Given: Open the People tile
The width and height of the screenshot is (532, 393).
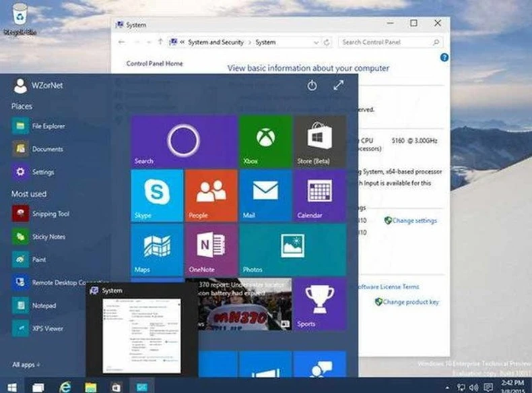Looking at the screenshot, I should (x=211, y=194).
